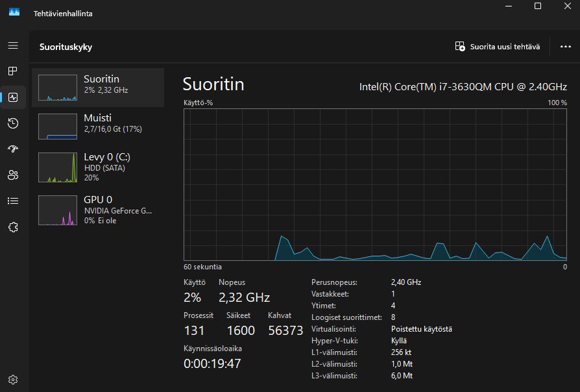Open the three-dot more options menu
The height and width of the screenshot is (392, 580).
(x=566, y=47)
